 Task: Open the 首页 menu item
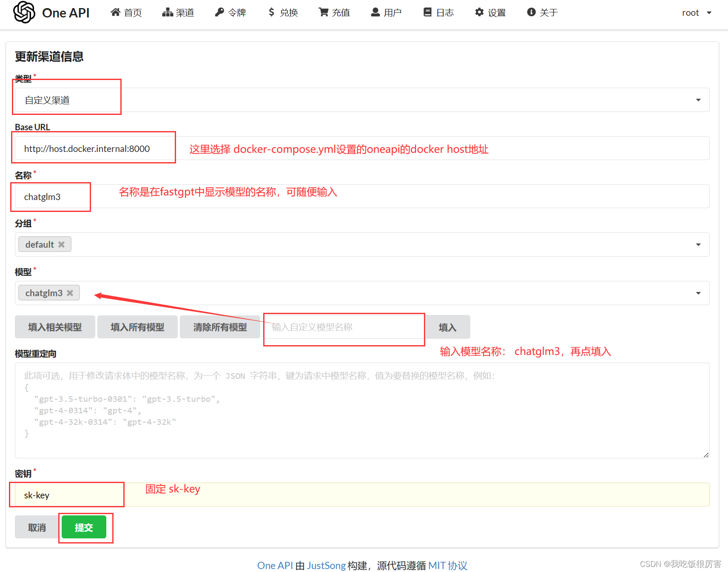[x=126, y=12]
